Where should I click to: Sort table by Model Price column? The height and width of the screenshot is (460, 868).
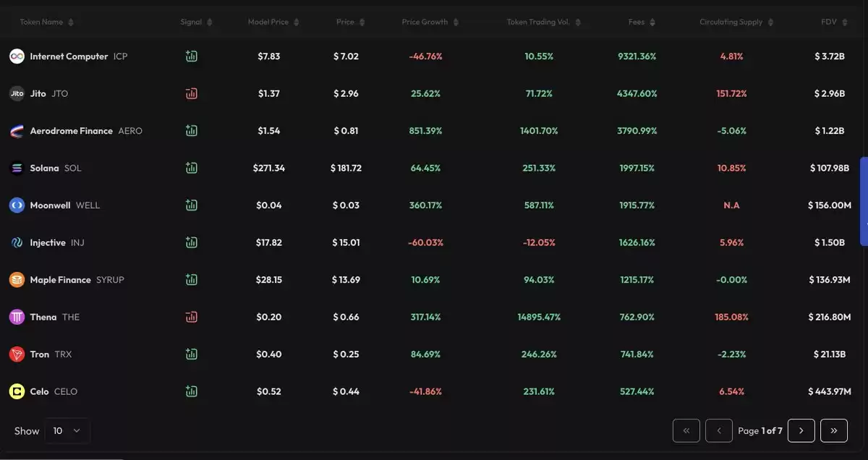point(273,22)
